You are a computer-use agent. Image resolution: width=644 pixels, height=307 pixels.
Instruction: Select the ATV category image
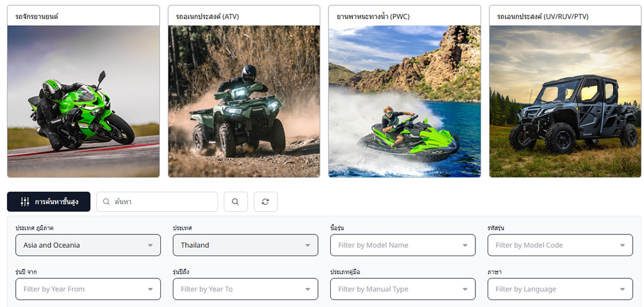coord(244,101)
